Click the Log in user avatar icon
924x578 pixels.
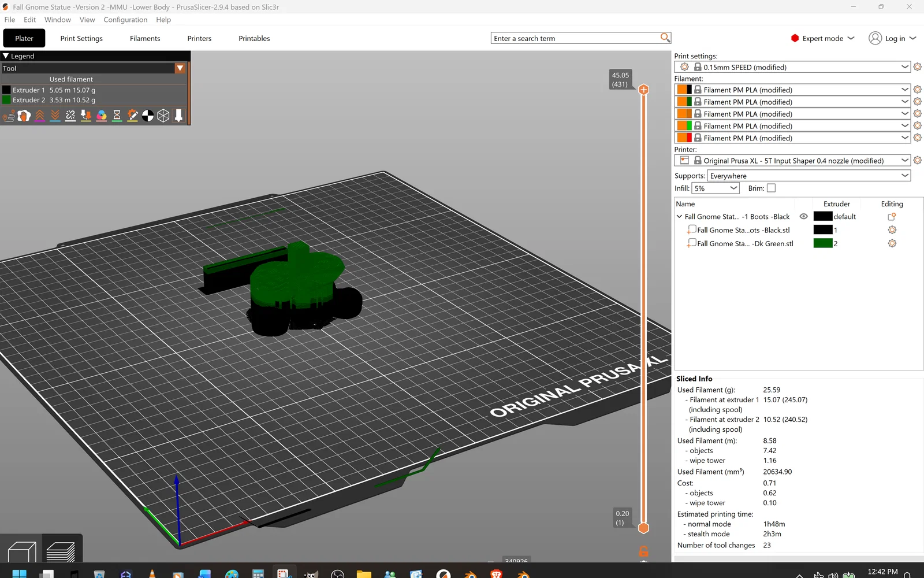[x=875, y=38]
